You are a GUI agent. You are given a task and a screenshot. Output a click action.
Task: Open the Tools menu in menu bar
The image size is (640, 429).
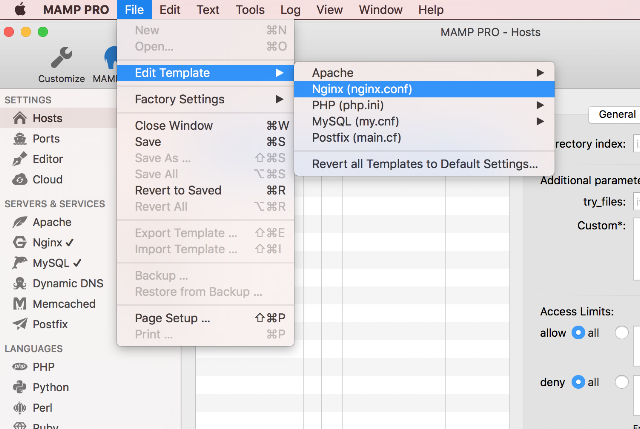pos(250,9)
